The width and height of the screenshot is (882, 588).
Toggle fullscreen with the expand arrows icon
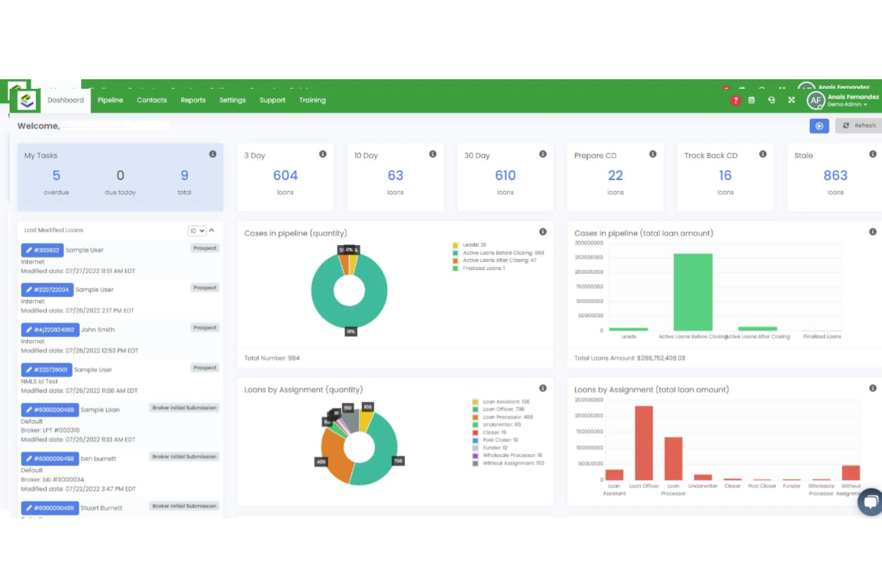click(791, 100)
